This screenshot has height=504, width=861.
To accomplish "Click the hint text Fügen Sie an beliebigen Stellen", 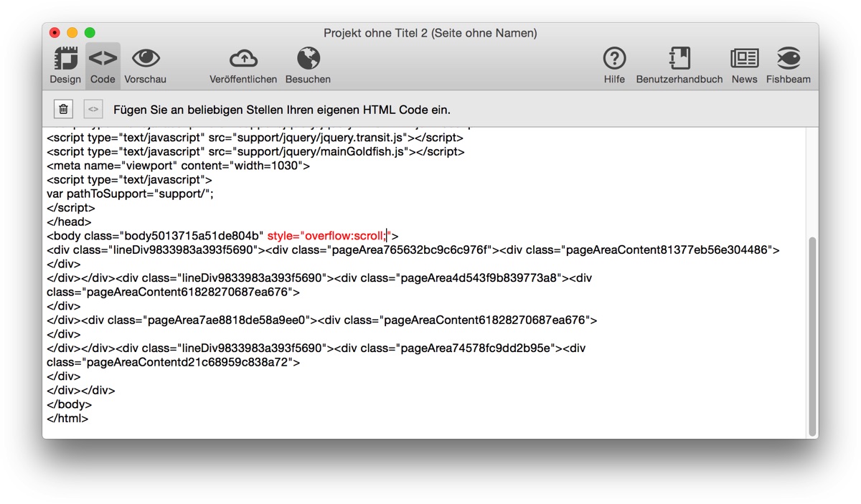I will 282,110.
